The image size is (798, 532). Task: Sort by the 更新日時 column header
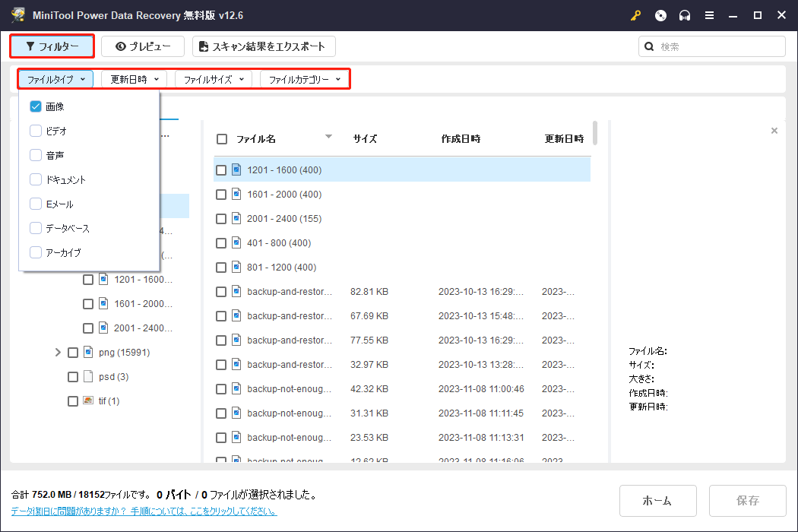[x=564, y=138]
